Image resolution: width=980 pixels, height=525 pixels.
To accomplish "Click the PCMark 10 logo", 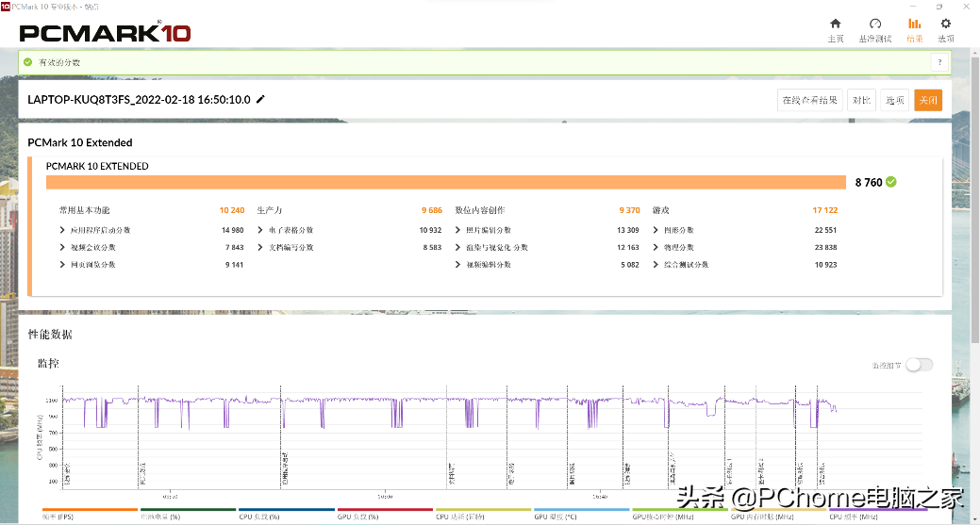I will pyautogui.click(x=106, y=33).
